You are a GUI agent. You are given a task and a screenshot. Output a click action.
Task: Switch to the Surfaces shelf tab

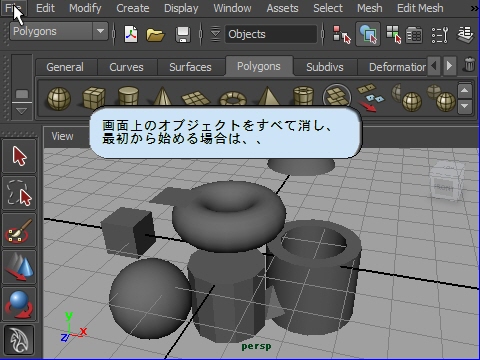click(x=190, y=67)
